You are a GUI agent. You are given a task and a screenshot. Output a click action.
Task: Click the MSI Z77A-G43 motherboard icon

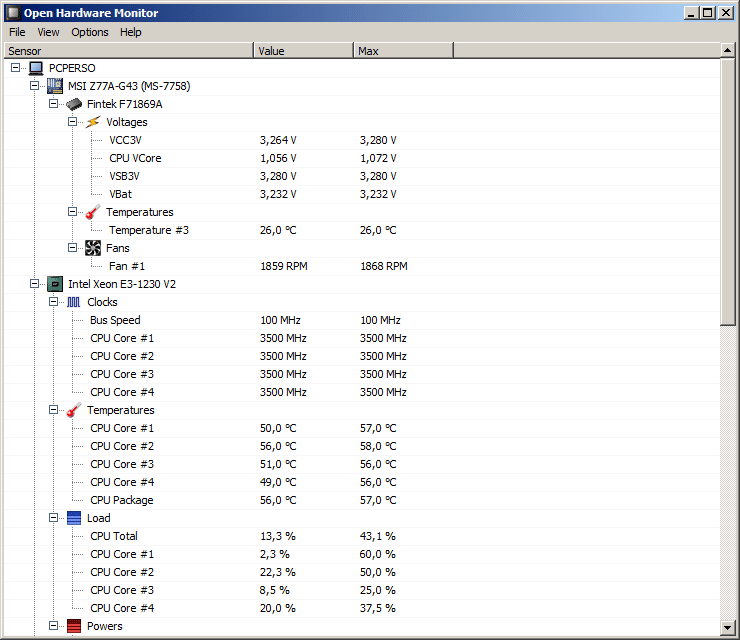coord(55,86)
